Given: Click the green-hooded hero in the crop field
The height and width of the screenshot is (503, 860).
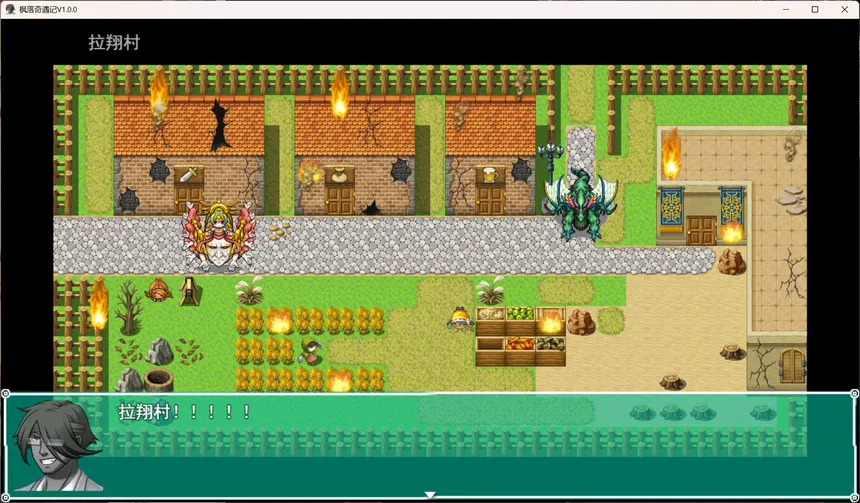Looking at the screenshot, I should 310,352.
